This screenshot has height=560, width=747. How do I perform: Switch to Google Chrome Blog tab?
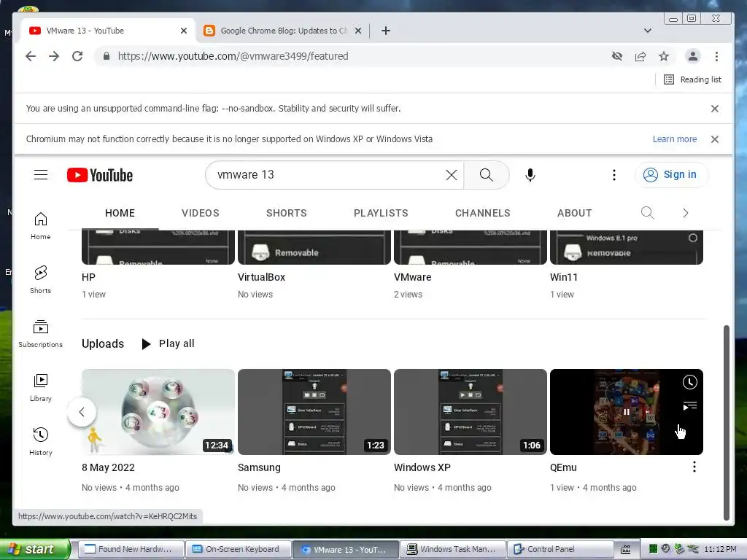click(283, 31)
